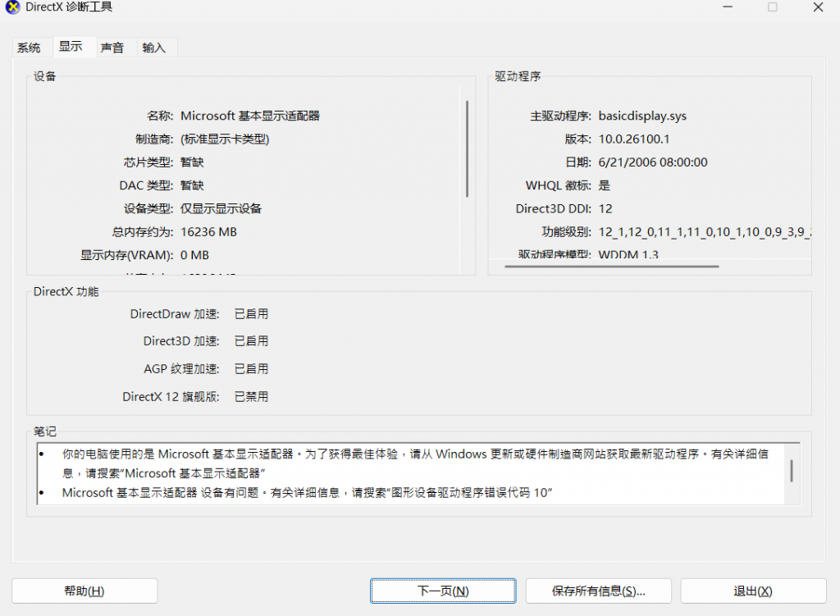Switch to the 系统 tab
Screen dimensions: 840x616
[28, 47]
